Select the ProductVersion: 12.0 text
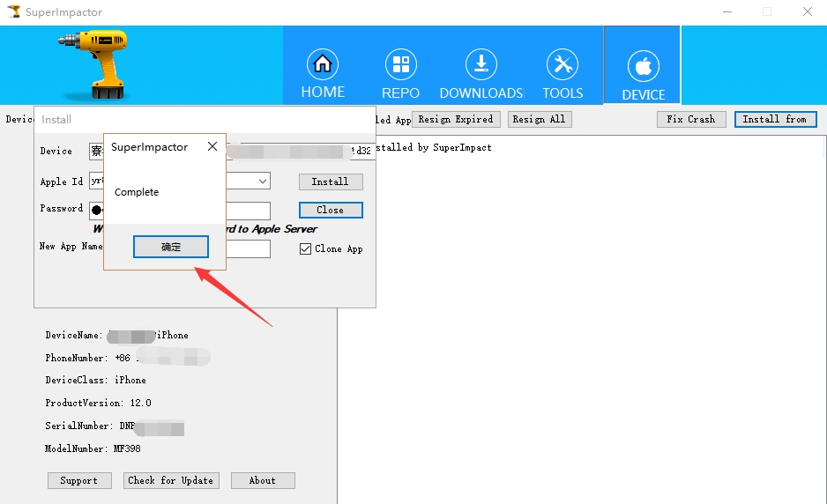This screenshot has height=504, width=827. (x=98, y=403)
